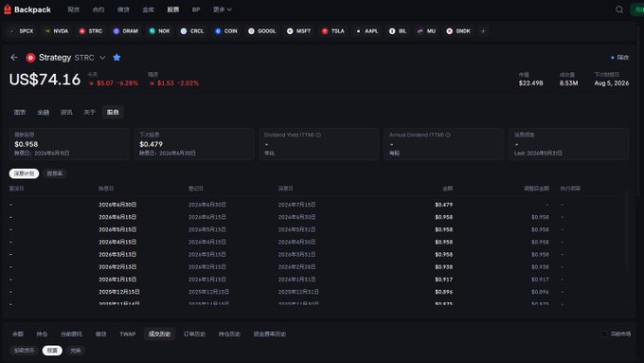Select the NOK ticker chip
The height and width of the screenshot is (363, 644).
(x=160, y=31)
